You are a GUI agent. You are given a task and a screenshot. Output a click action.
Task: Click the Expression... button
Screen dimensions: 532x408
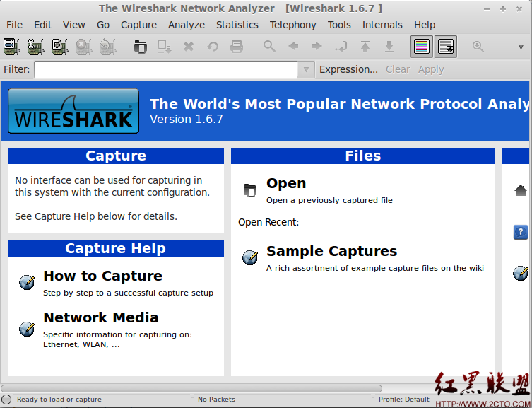click(348, 69)
